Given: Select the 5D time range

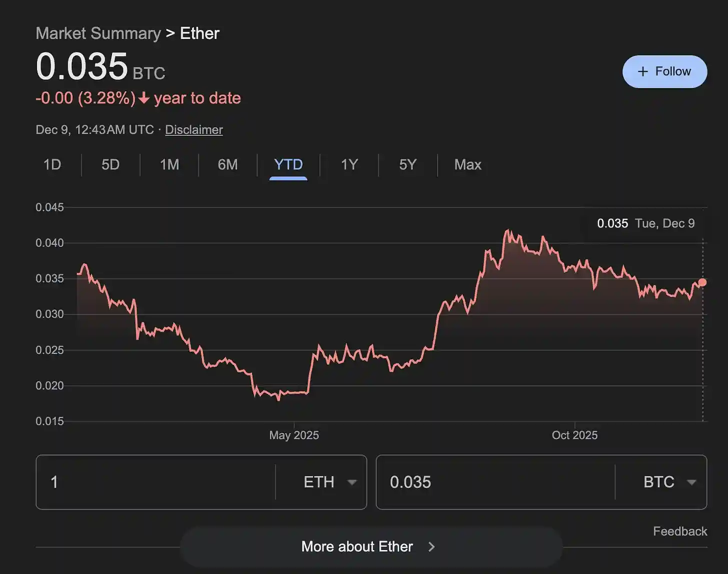Looking at the screenshot, I should (110, 165).
